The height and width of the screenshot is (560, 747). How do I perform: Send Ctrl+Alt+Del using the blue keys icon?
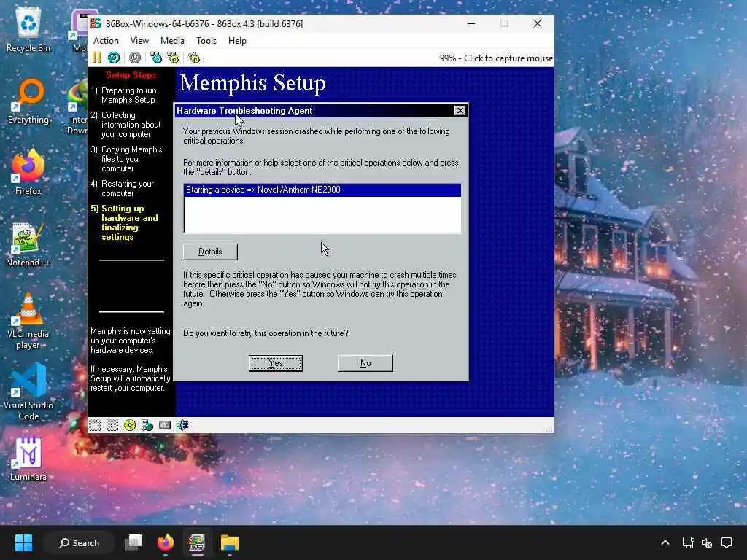tap(156, 58)
